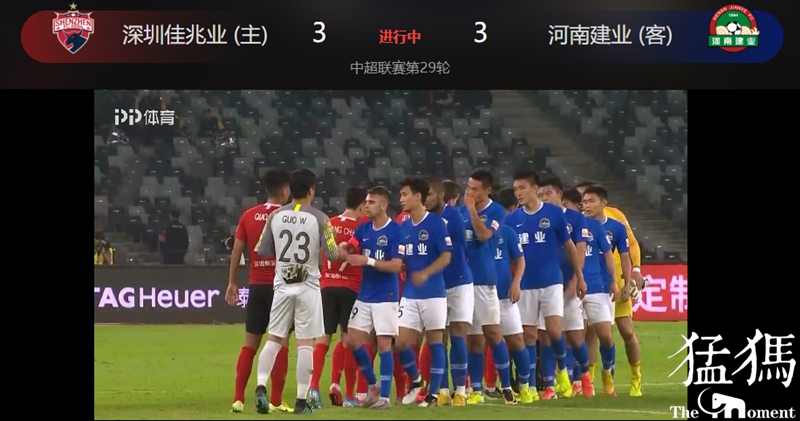The image size is (800, 421).
Task: Select the home team score 3
Action: pyautogui.click(x=319, y=33)
